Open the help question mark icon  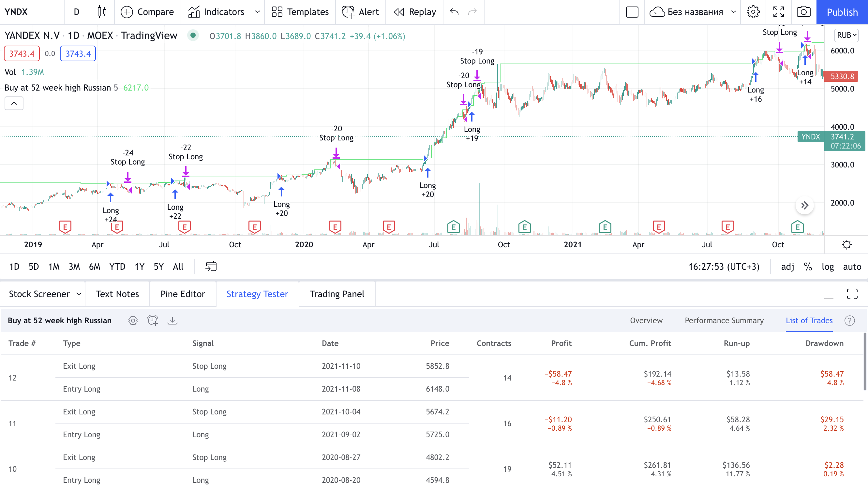849,320
